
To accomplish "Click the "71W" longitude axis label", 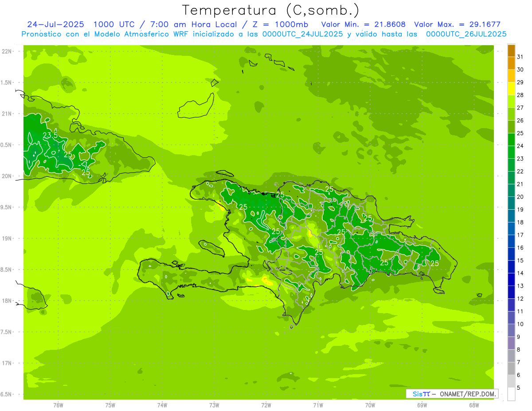I will point(318,405).
